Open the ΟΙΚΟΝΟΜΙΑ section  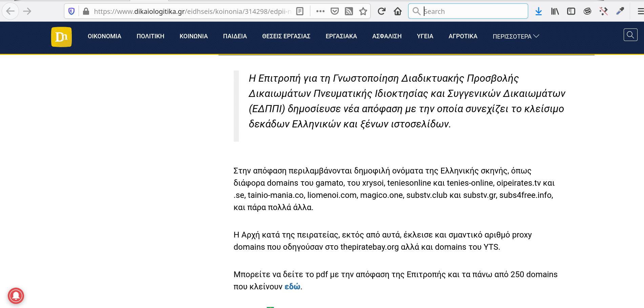click(x=104, y=36)
